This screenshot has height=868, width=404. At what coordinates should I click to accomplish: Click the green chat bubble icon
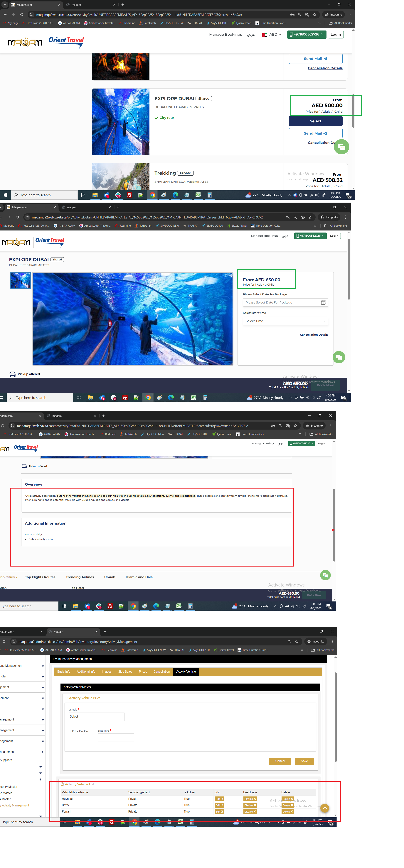[341, 147]
